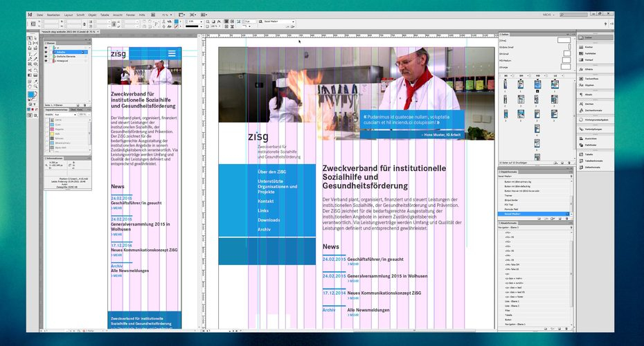The height and width of the screenshot is (346, 644).
Task: Open the Datei menu
Action: click(x=40, y=15)
